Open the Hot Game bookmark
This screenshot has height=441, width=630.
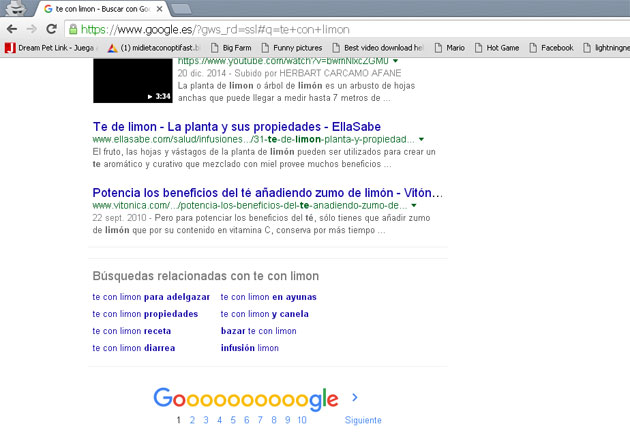[x=497, y=48]
